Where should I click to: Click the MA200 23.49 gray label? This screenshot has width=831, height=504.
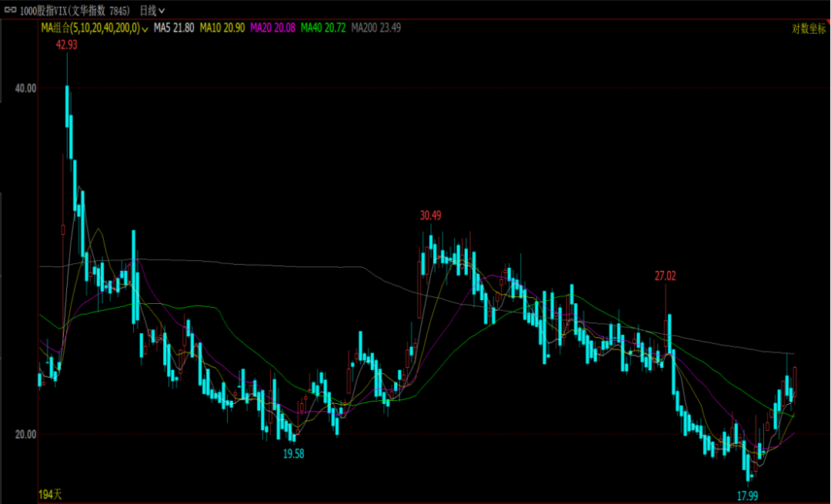pos(375,28)
